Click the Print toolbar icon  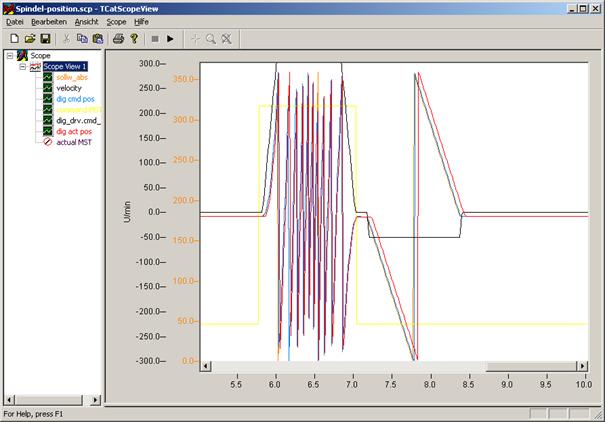(x=118, y=38)
